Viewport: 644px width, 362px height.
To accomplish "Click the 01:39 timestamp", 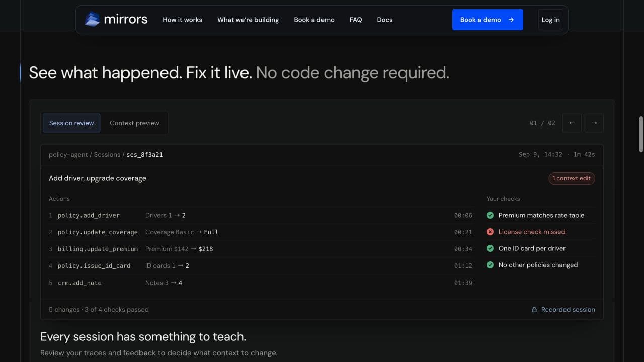I will [463, 283].
